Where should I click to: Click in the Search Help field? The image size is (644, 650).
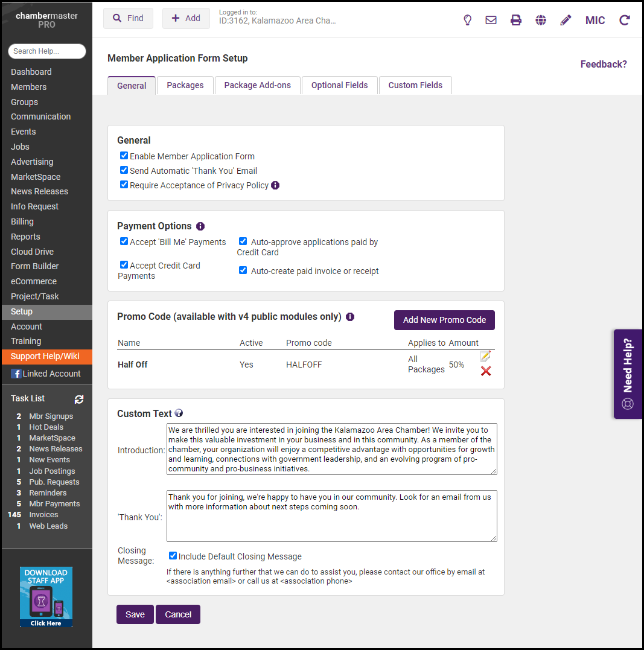pos(47,51)
